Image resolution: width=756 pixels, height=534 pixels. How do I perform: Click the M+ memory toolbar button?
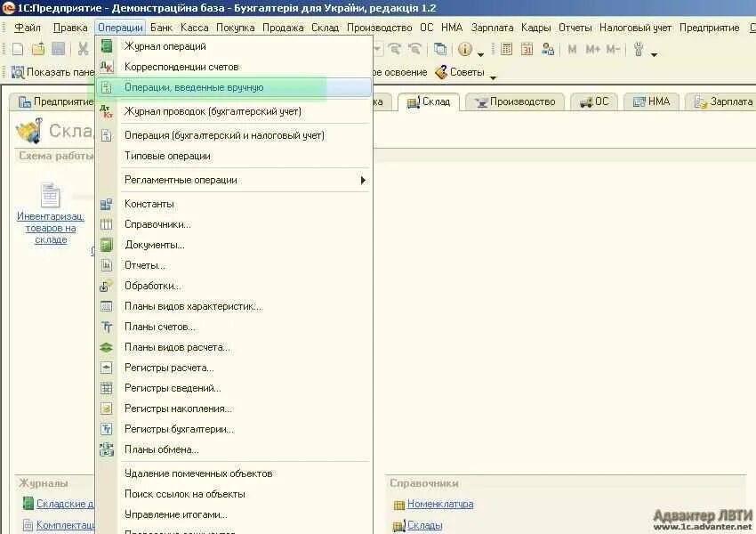[x=592, y=49]
